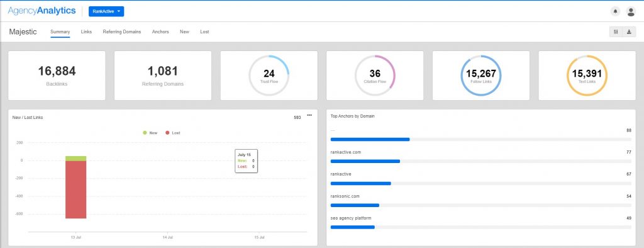Click the rankactive anchor bar with 67
Viewport: 644px width, 248px height.
click(x=480, y=183)
